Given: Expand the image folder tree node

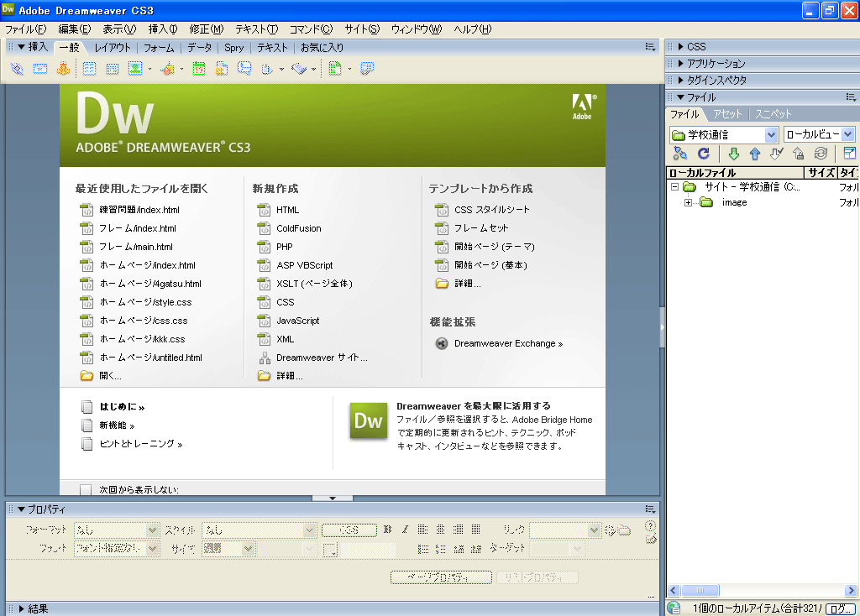Looking at the screenshot, I should point(688,202).
